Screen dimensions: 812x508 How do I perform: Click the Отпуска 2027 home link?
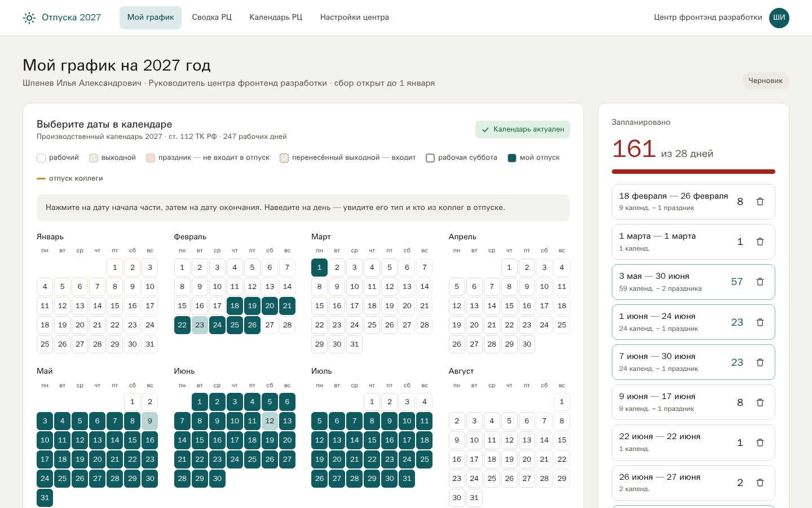(x=62, y=17)
